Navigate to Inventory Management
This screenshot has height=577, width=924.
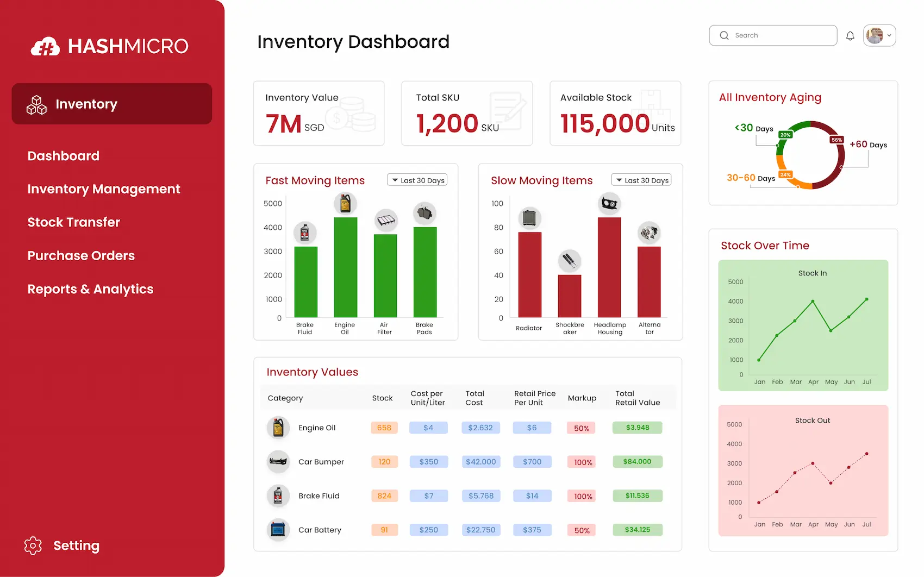[x=104, y=189]
